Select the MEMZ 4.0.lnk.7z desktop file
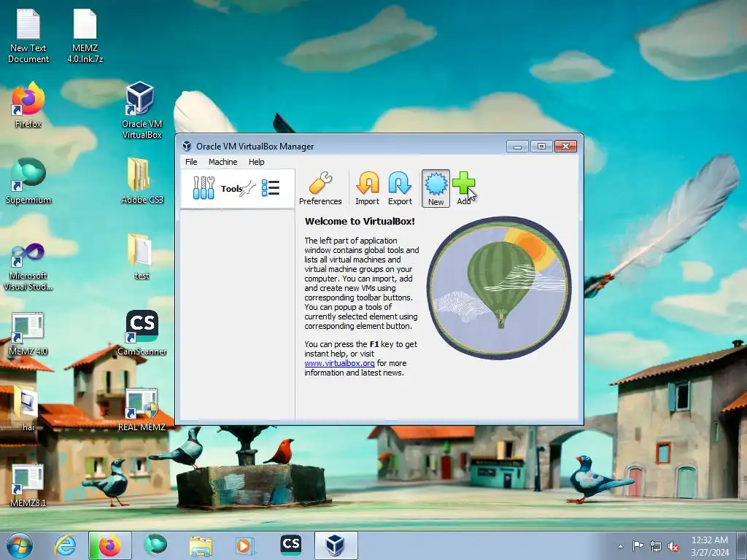The image size is (747, 560). point(85,36)
